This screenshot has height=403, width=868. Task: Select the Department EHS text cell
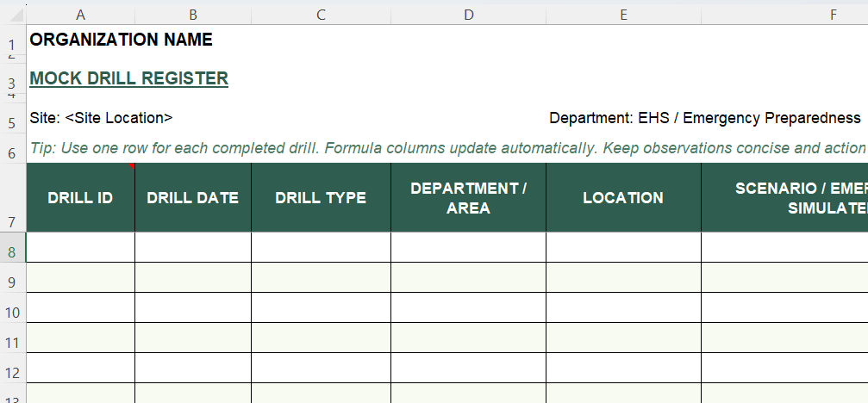coord(704,118)
